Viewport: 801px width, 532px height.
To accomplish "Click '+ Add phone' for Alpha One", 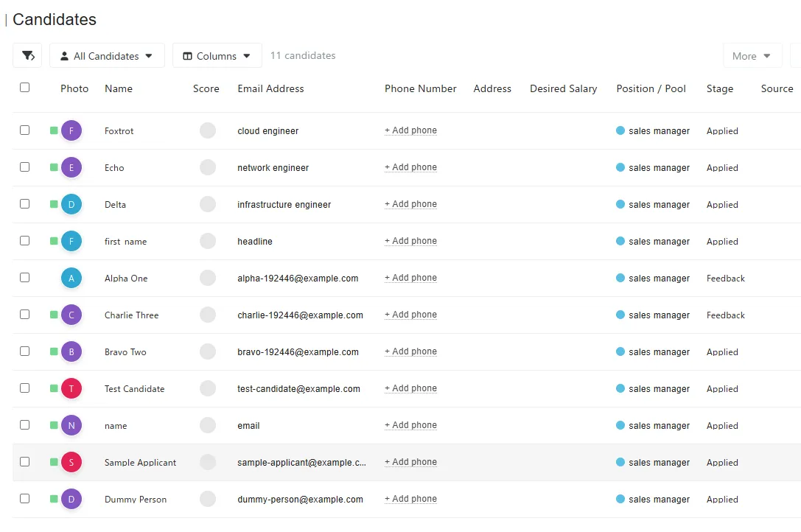I will pos(410,278).
